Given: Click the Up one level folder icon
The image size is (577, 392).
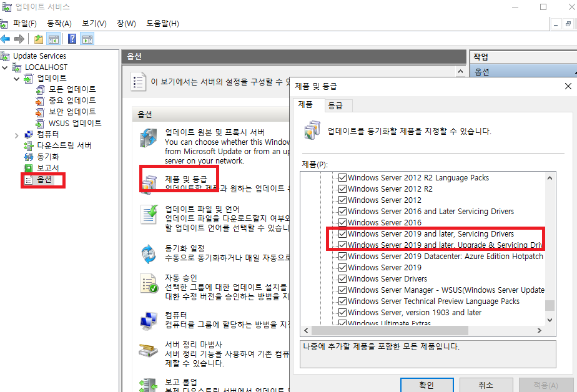Looking at the screenshot, I should (x=38, y=39).
